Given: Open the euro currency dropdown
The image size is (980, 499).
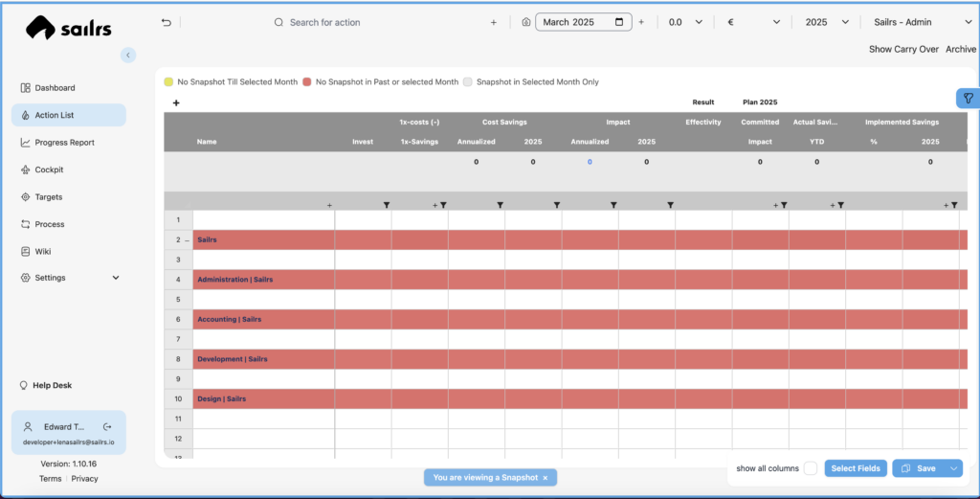Looking at the screenshot, I should tap(755, 22).
